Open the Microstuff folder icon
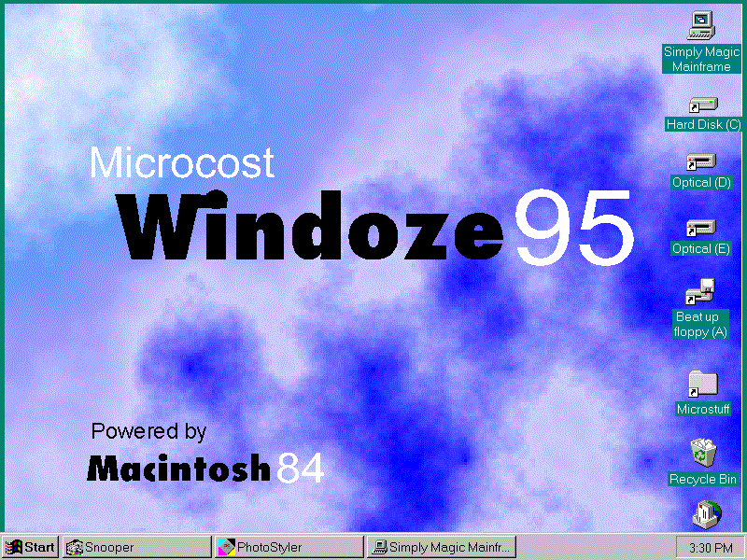The height and width of the screenshot is (560, 747). click(703, 385)
